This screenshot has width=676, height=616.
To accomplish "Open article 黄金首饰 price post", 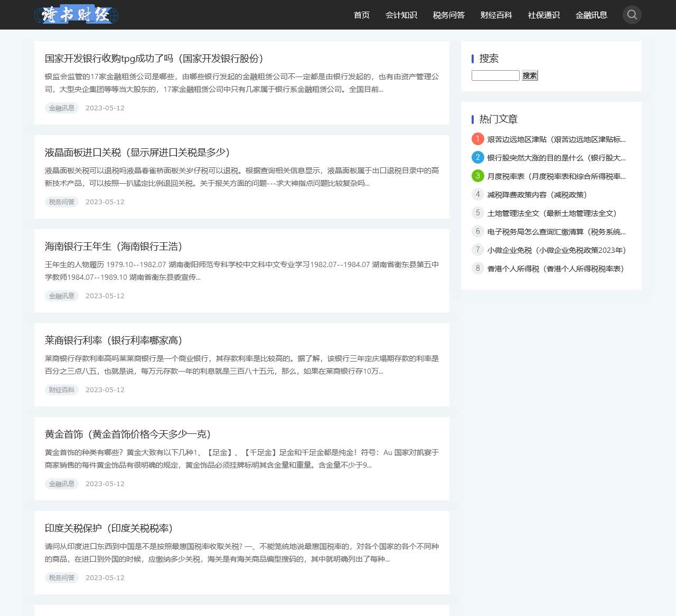I will (x=128, y=434).
